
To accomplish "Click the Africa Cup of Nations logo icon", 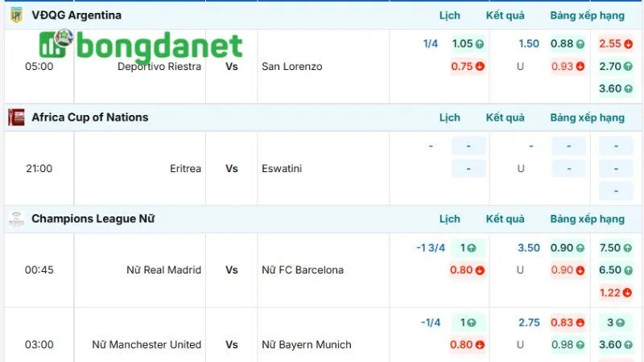I will 16,117.
